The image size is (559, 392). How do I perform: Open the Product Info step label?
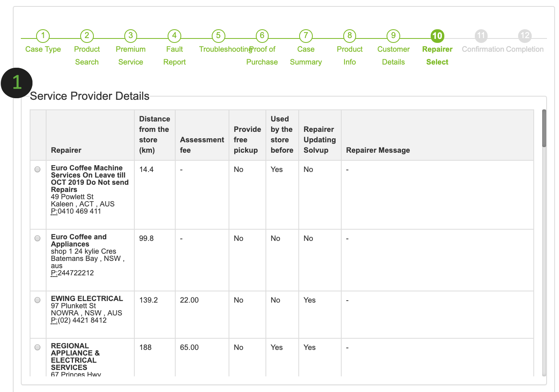[x=350, y=56]
